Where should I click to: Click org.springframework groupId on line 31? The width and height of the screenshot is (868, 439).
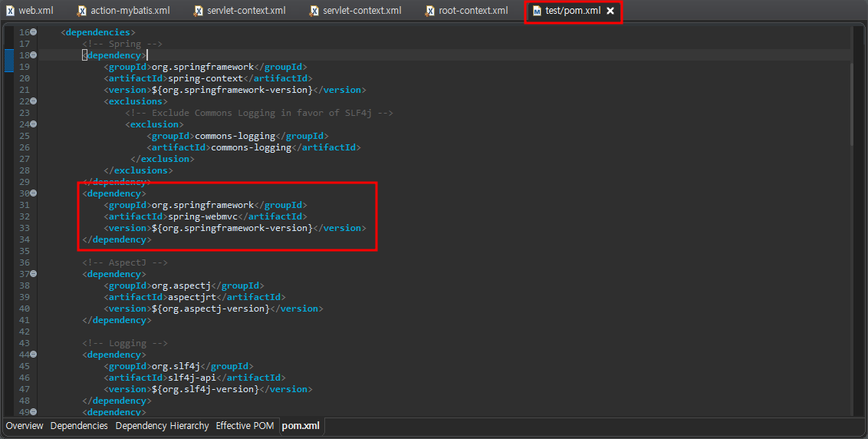[x=202, y=204]
